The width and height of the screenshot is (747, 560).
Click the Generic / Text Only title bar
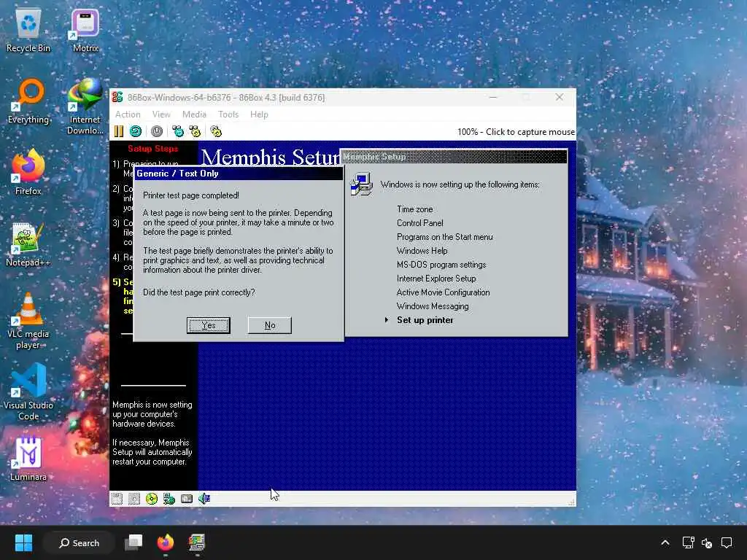pyautogui.click(x=239, y=174)
